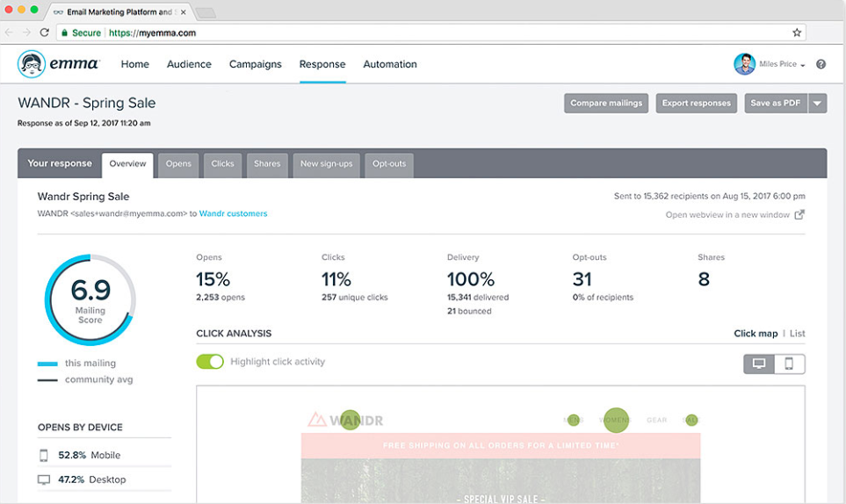
Task: Click the 31 opt-outs value
Action: (582, 279)
